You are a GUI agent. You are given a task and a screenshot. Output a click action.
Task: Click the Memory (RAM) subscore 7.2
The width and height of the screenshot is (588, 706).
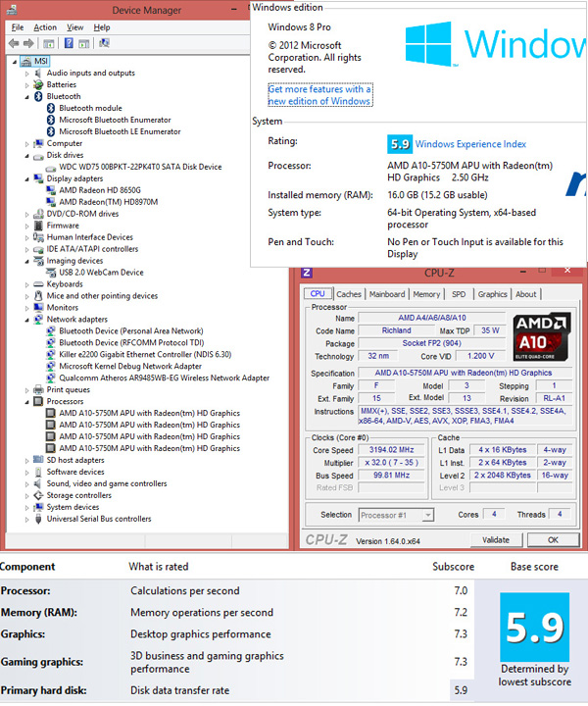[461, 612]
